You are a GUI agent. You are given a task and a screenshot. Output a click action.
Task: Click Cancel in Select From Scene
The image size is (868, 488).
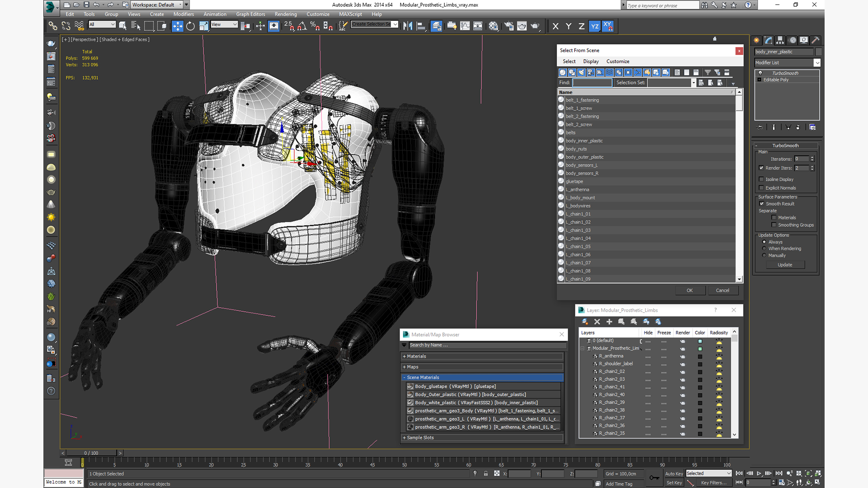pos(722,291)
